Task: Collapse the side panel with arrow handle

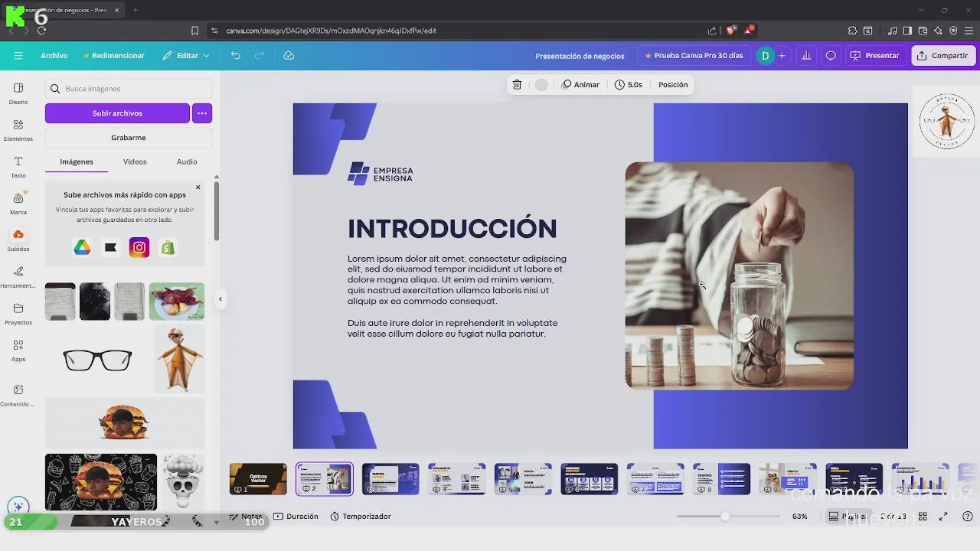Action: pos(220,299)
